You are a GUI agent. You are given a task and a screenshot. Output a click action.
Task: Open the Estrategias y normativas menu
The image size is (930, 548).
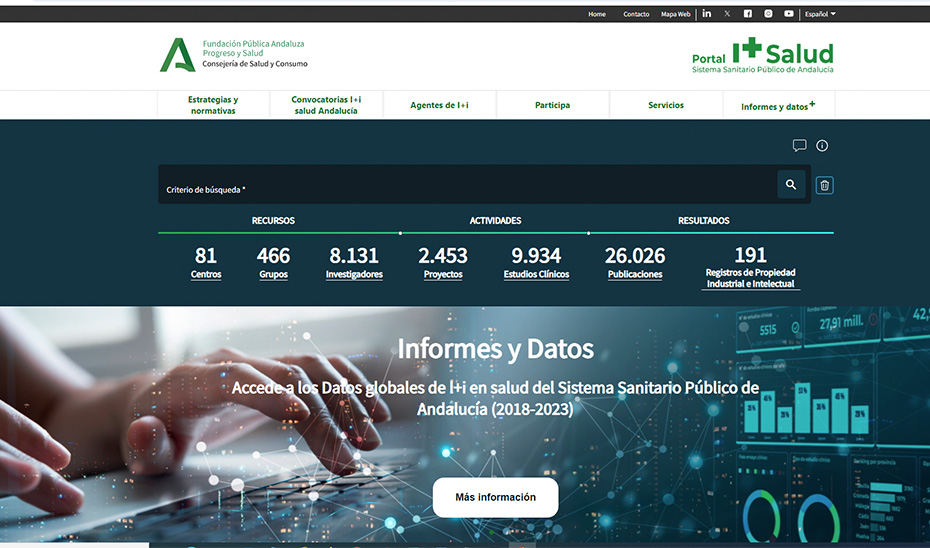pos(213,105)
